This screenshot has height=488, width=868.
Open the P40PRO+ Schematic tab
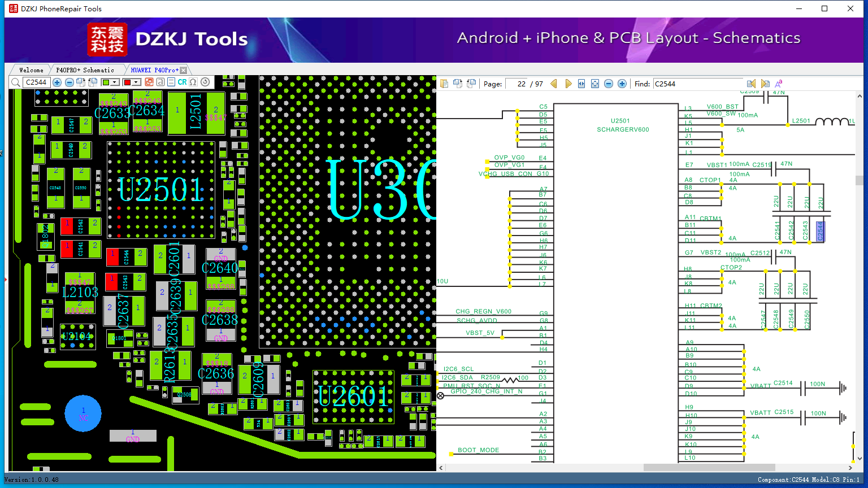coord(85,70)
